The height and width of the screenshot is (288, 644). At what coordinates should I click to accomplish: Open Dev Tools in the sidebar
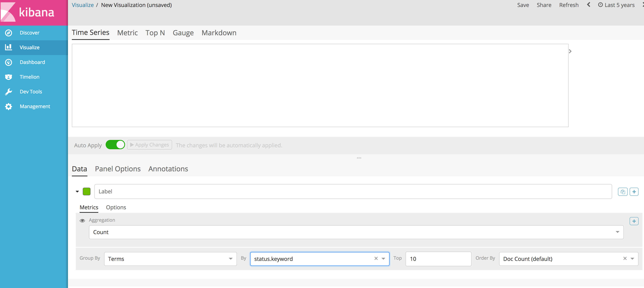[x=31, y=92]
